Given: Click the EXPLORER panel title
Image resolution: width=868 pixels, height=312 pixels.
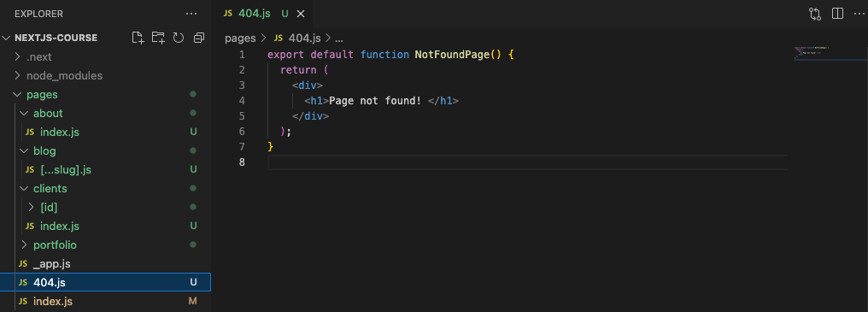Looking at the screenshot, I should pos(38,14).
